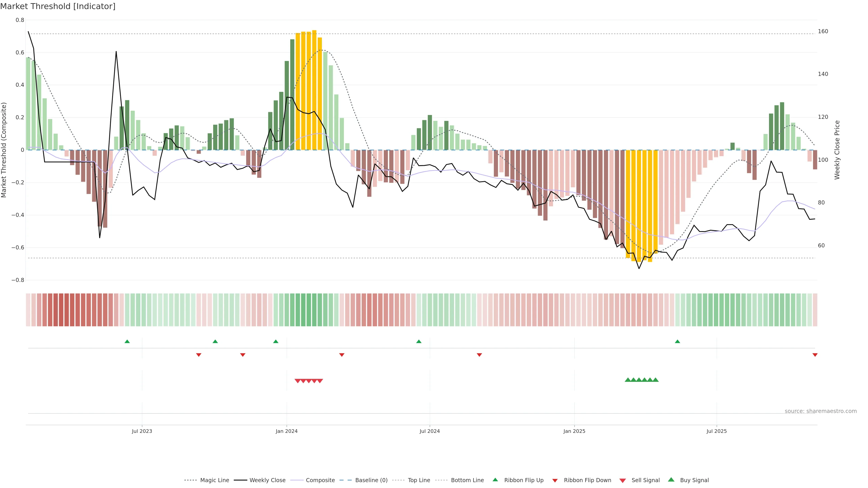Click the ribbon flip up marker near Jul 2024
This screenshot has width=868, height=488.
[419, 342]
